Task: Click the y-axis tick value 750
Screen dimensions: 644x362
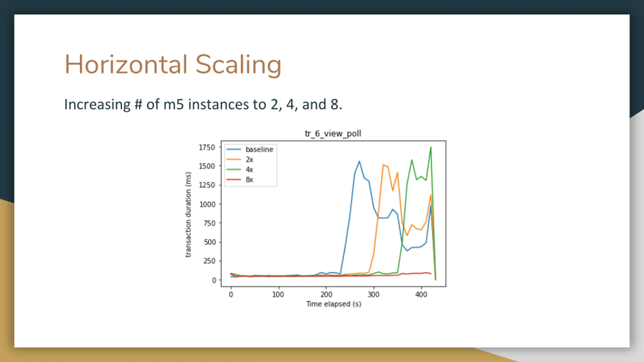Action: [x=210, y=223]
